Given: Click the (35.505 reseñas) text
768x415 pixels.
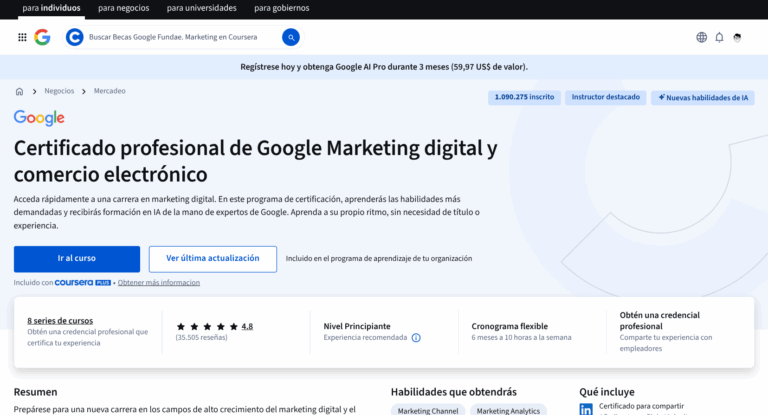Looking at the screenshot, I should 201,338.
